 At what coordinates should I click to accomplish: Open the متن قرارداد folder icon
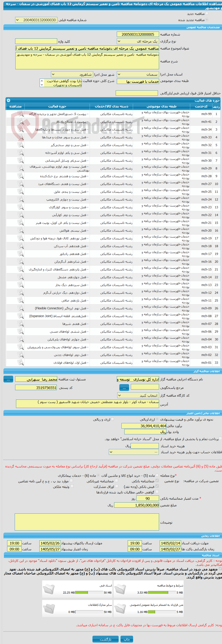pos(120,609)
